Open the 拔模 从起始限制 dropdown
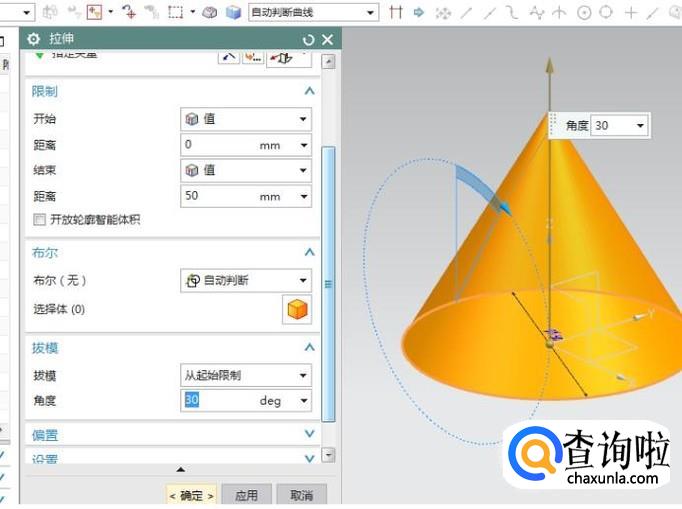 (303, 375)
